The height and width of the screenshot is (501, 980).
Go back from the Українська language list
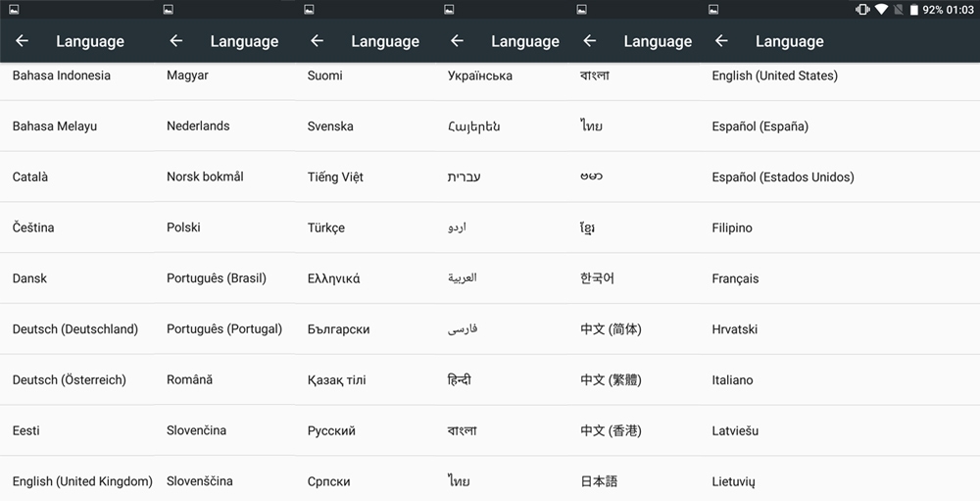457,41
